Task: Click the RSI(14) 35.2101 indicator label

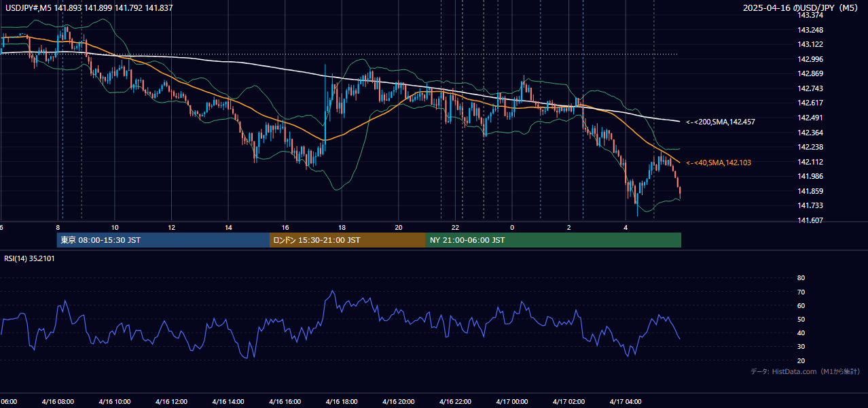Action: pos(28,258)
